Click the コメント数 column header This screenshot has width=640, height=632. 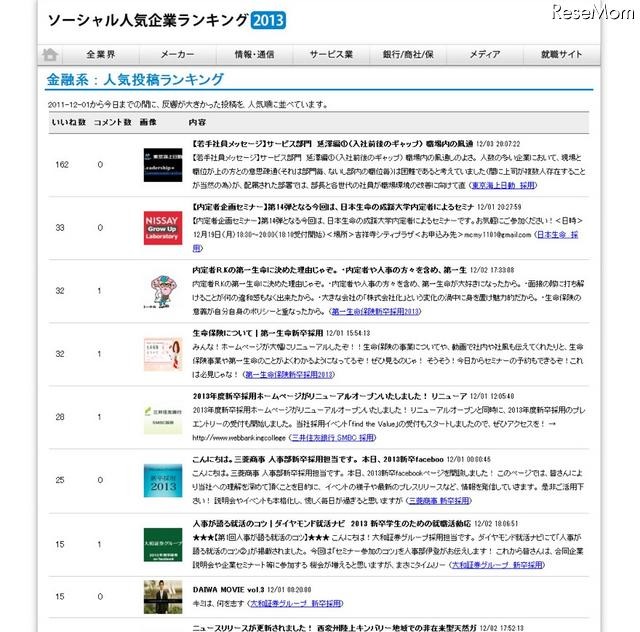pos(112,122)
